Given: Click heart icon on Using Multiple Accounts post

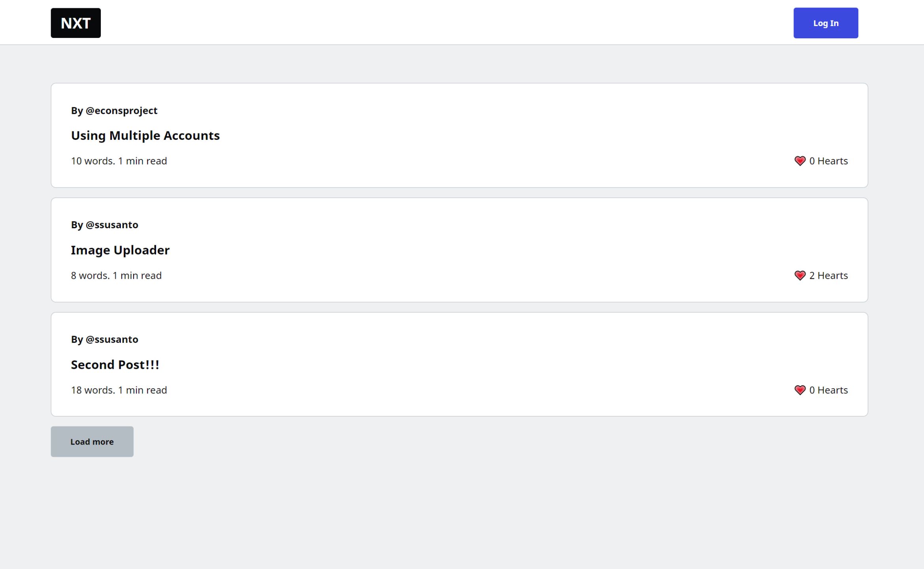Looking at the screenshot, I should click(x=800, y=161).
